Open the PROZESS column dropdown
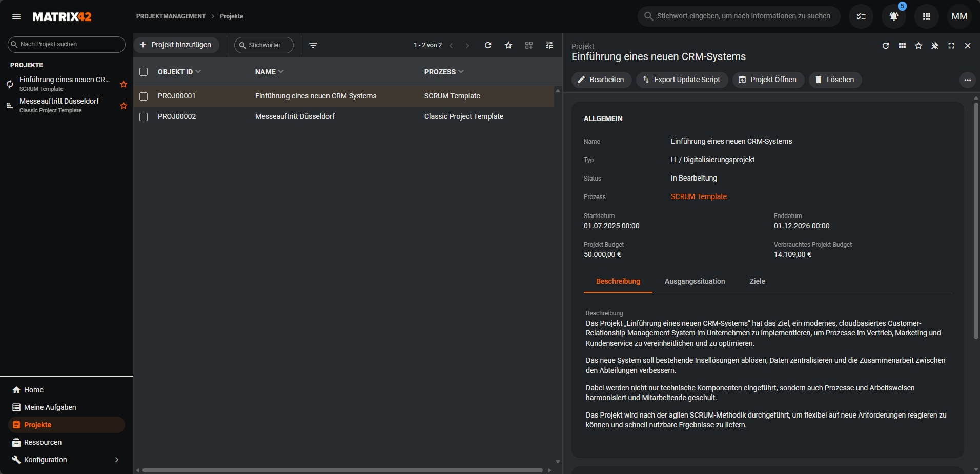980x474 pixels. point(461,72)
